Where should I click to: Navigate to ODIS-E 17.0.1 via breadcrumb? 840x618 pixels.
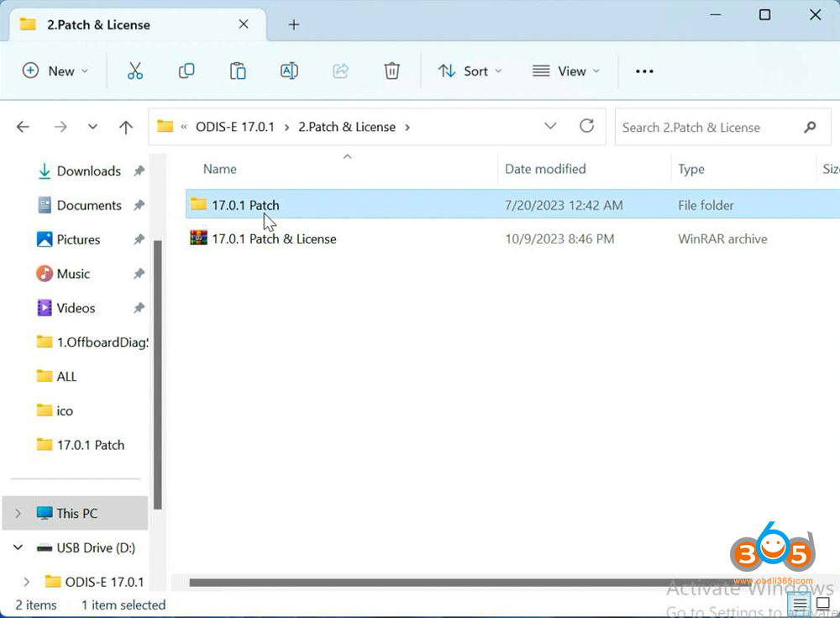(x=237, y=126)
